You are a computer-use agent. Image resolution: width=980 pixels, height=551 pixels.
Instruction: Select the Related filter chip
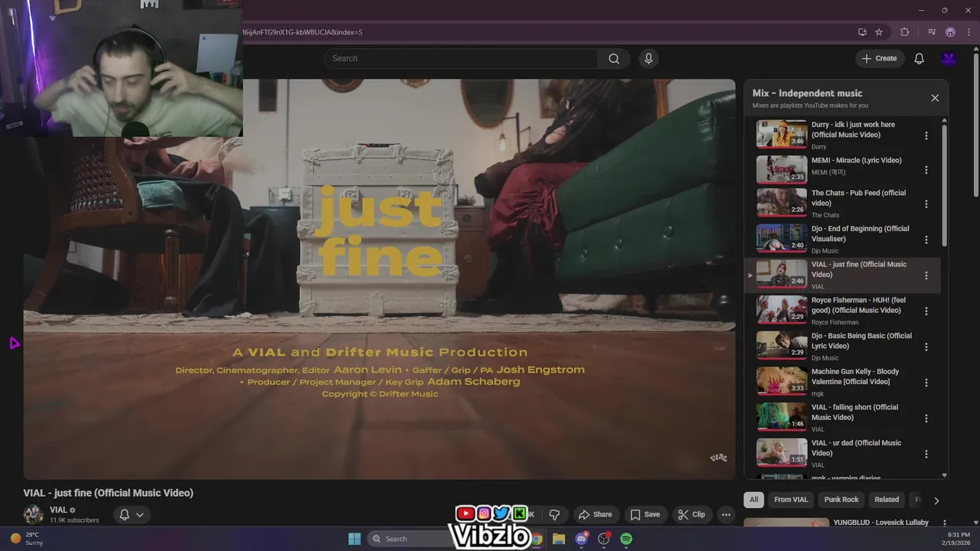point(887,500)
